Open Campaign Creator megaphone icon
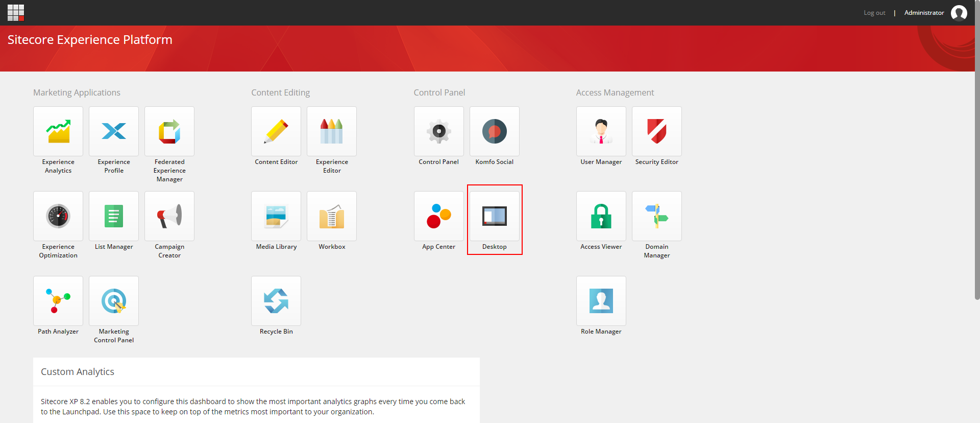Viewport: 980px width, 423px height. [169, 216]
